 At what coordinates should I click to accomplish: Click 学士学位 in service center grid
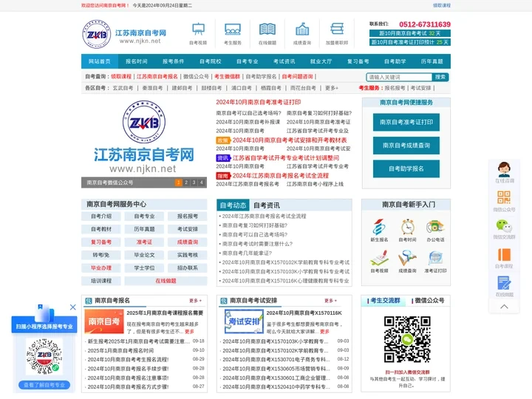144,267
